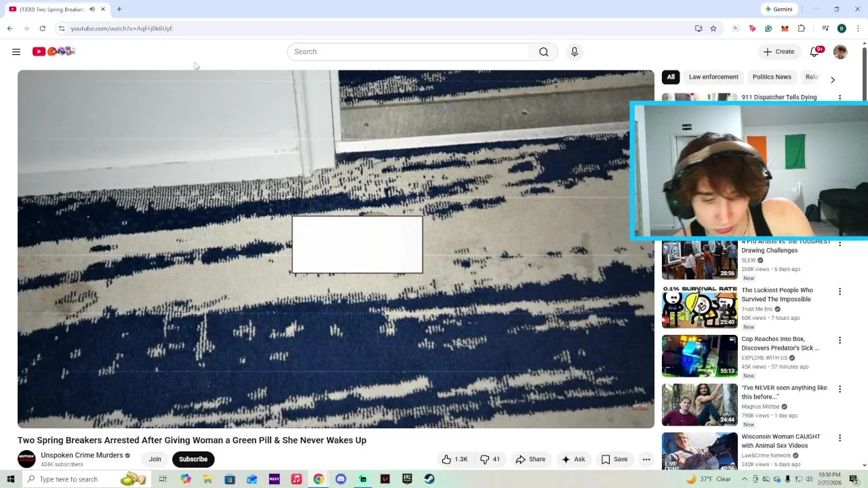Open the taskbar clock showing 10:30 PM
Screen dimensions: 868x488
pyautogui.click(x=829, y=479)
